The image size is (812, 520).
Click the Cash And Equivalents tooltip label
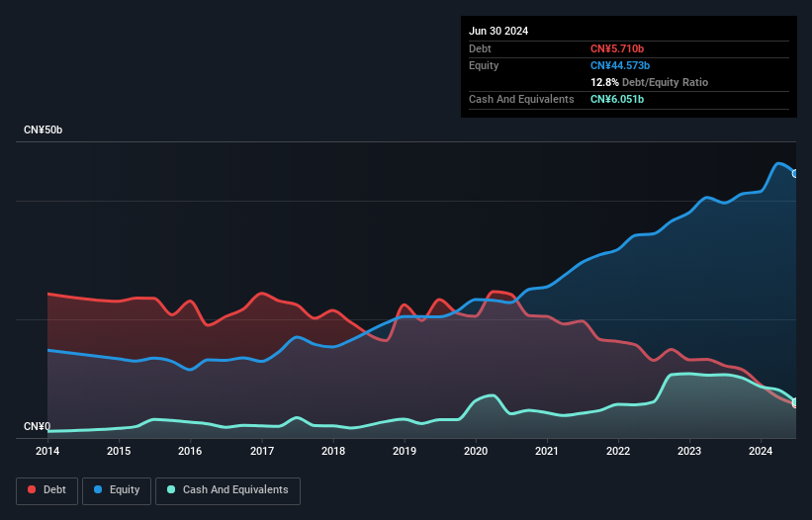click(x=521, y=99)
